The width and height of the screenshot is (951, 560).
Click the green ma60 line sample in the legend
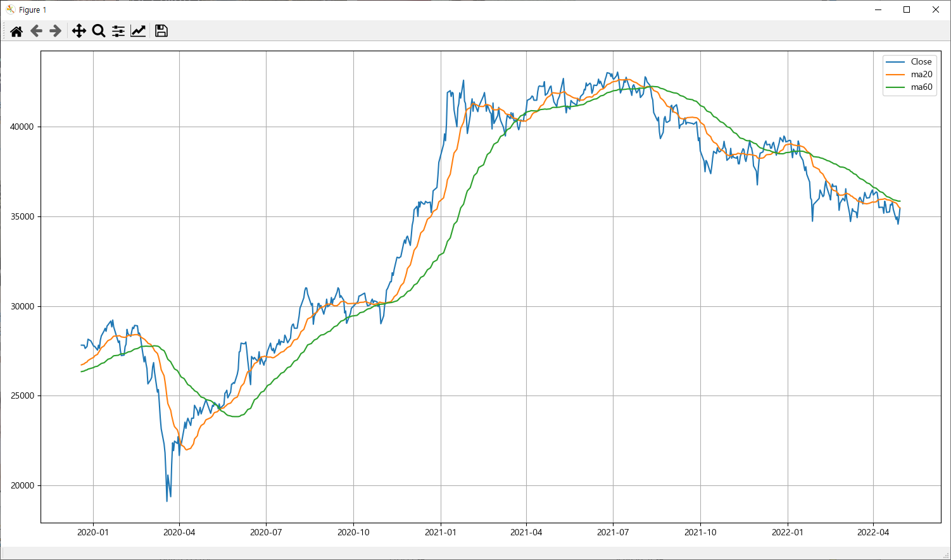pos(895,87)
